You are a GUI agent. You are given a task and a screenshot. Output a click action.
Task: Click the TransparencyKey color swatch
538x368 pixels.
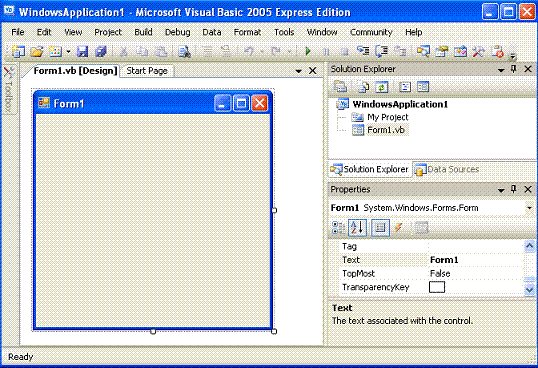click(437, 287)
